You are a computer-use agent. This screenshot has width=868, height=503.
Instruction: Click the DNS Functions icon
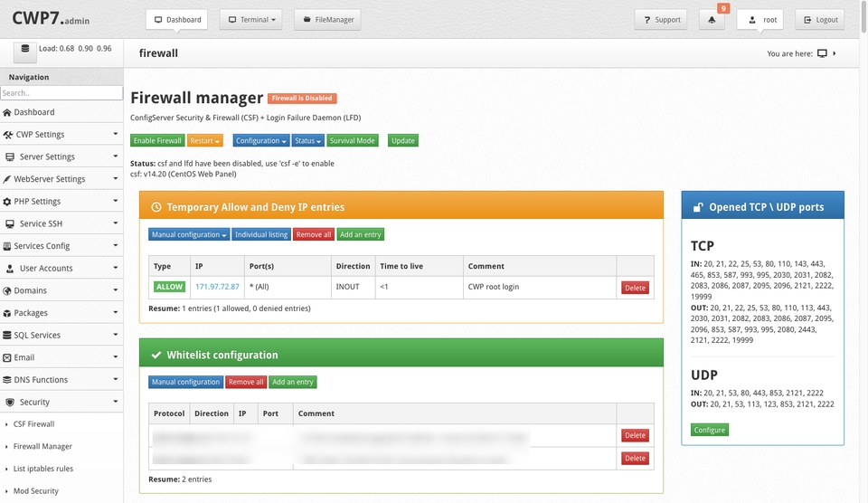click(x=6, y=380)
